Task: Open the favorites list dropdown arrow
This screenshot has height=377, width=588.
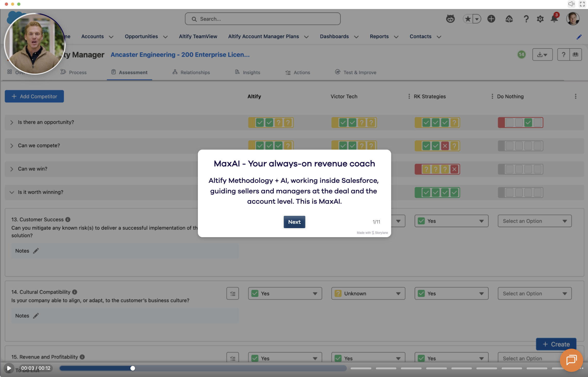Action: click(x=477, y=19)
